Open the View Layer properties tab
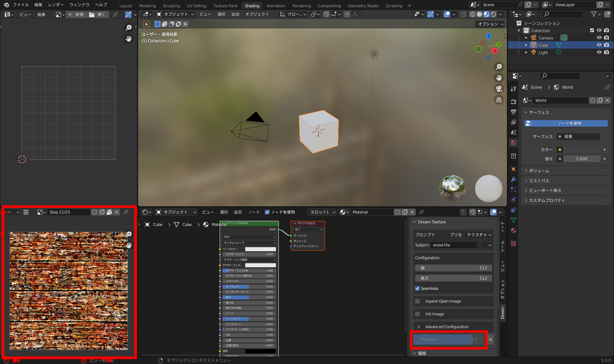Image resolution: width=614 pixels, height=364 pixels. click(513, 122)
